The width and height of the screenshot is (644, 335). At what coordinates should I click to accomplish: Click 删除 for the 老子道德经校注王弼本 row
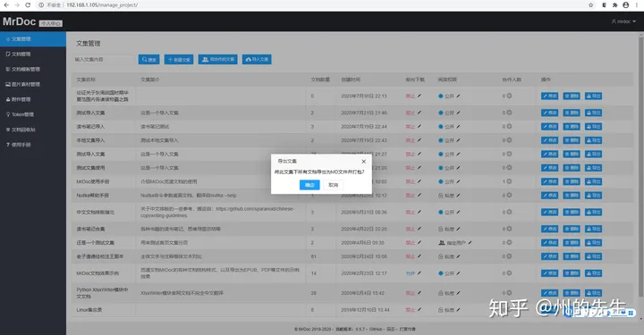(x=572, y=256)
